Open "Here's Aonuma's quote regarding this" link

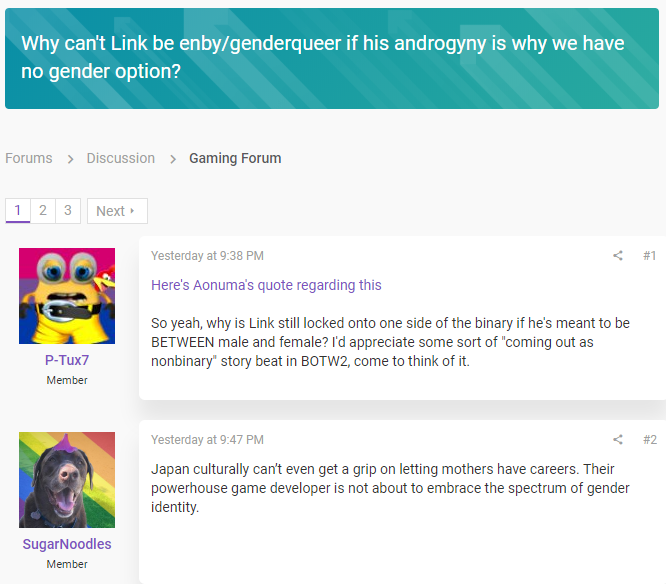tap(266, 285)
